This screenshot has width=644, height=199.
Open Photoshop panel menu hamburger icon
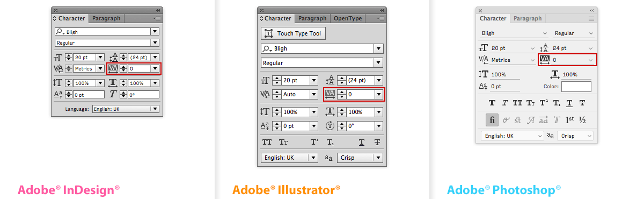(x=591, y=18)
